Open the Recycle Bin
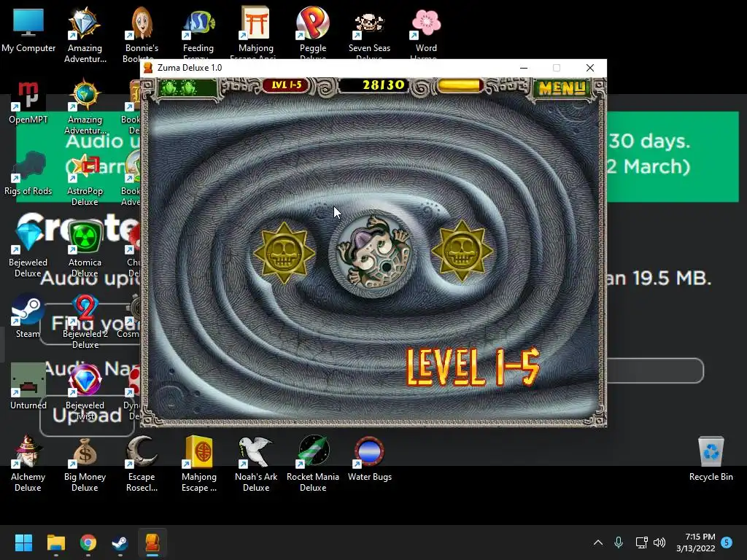 711,459
